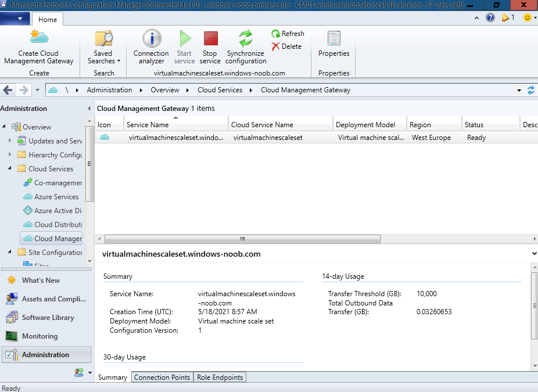This screenshot has width=538, height=392.
Task: Click the Start service play icon
Action: pos(185,38)
